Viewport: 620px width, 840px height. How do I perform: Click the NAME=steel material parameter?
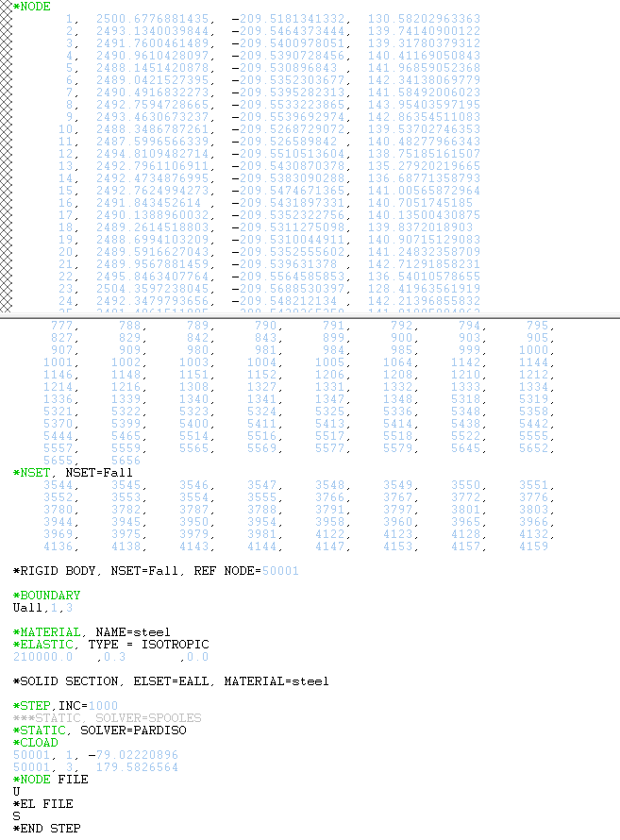click(133, 632)
